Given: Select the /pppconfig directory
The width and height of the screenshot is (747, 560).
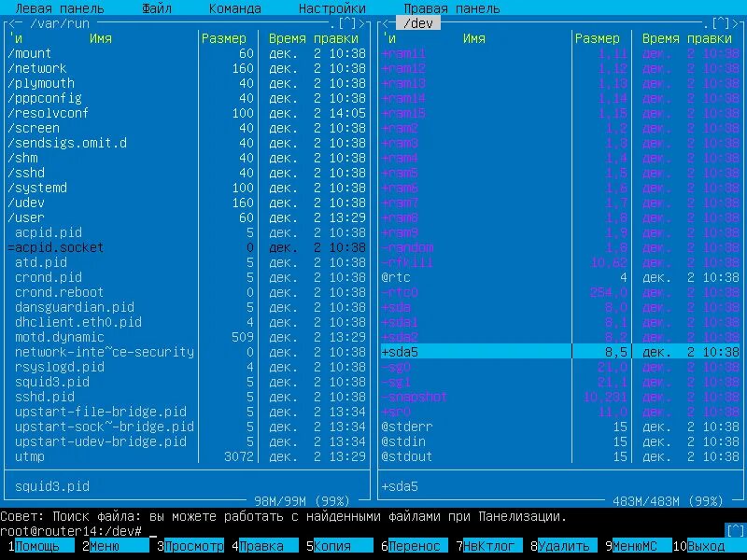Looking at the screenshot, I should click(x=187, y=98).
